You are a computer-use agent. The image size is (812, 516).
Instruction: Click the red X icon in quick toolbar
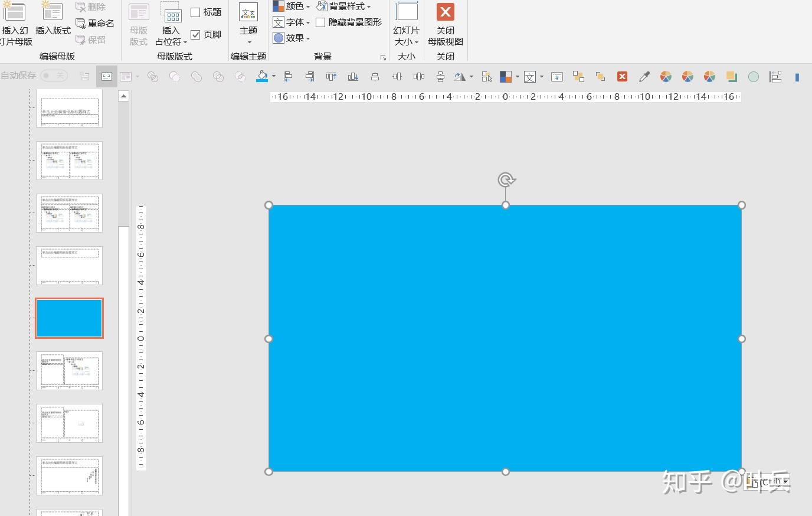(x=622, y=77)
